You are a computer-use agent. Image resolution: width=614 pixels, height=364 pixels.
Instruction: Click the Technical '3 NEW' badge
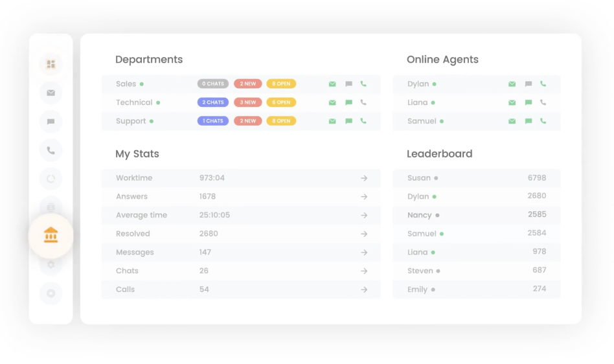(x=248, y=102)
